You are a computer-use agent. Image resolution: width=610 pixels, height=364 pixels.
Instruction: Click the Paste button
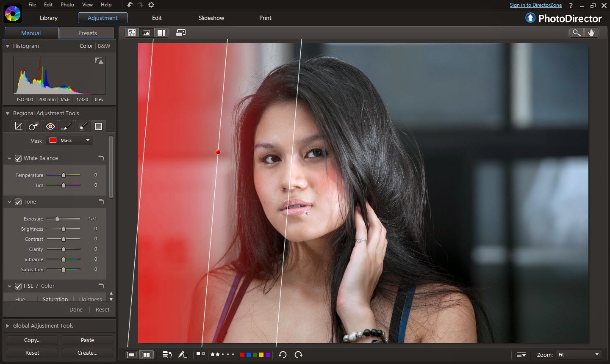[x=87, y=340]
